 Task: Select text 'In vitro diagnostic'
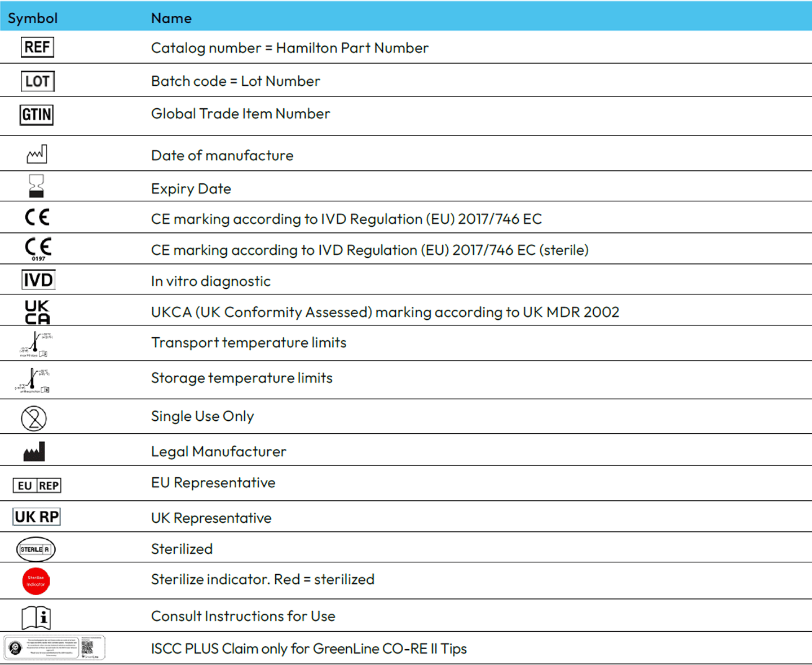211,281
